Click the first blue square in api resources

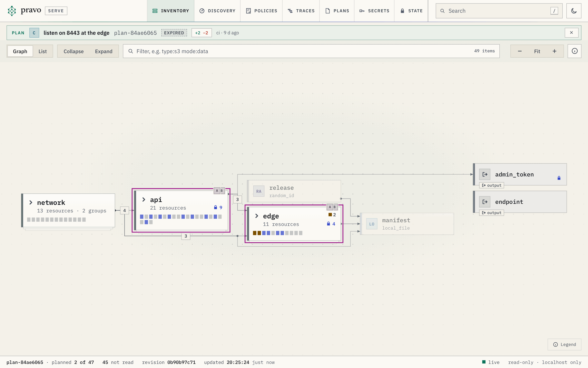(x=142, y=217)
